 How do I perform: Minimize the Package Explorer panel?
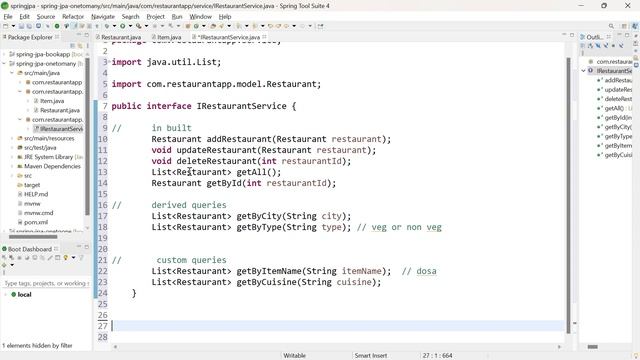pyautogui.click(x=79, y=35)
